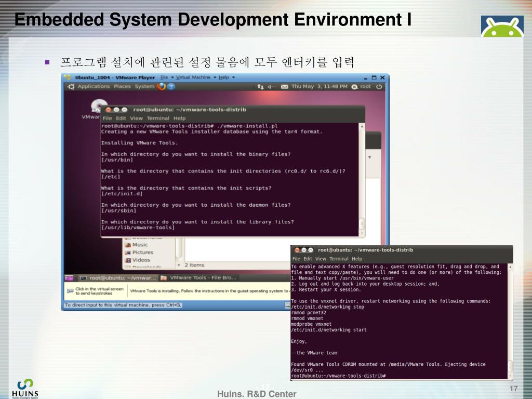This screenshot has height=399, width=532.
Task: Open Edit menu in the upper terminal window
Action: coord(121,118)
